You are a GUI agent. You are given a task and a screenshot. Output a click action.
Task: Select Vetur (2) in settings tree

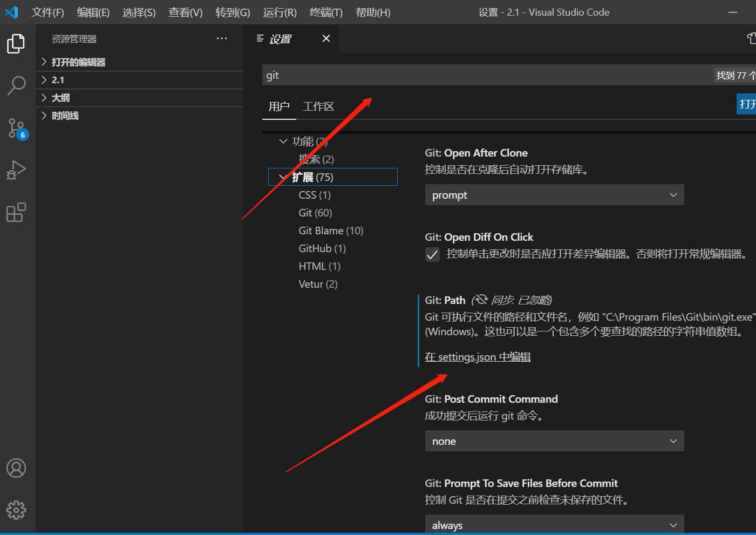point(318,284)
